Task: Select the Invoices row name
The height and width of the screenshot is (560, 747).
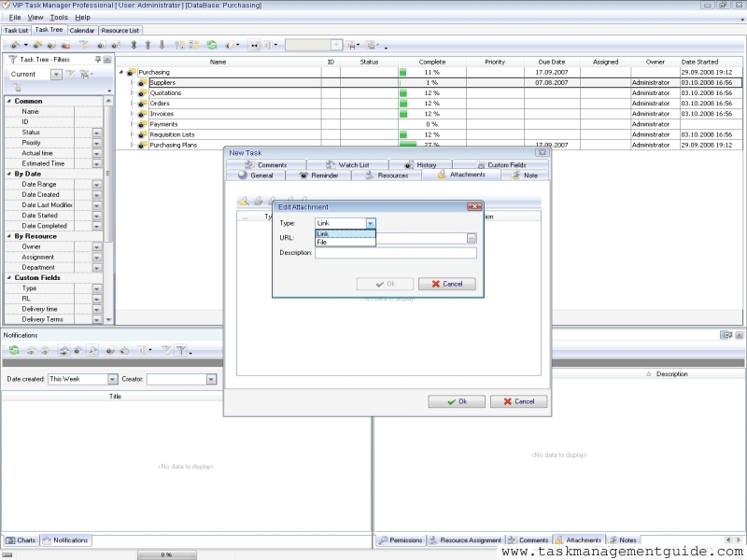Action: coord(162,114)
